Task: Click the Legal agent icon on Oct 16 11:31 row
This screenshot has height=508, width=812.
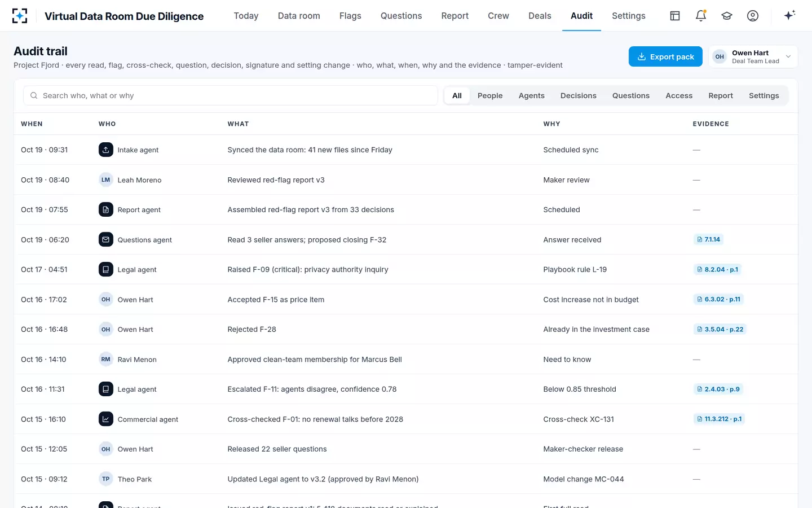Action: coord(106,389)
